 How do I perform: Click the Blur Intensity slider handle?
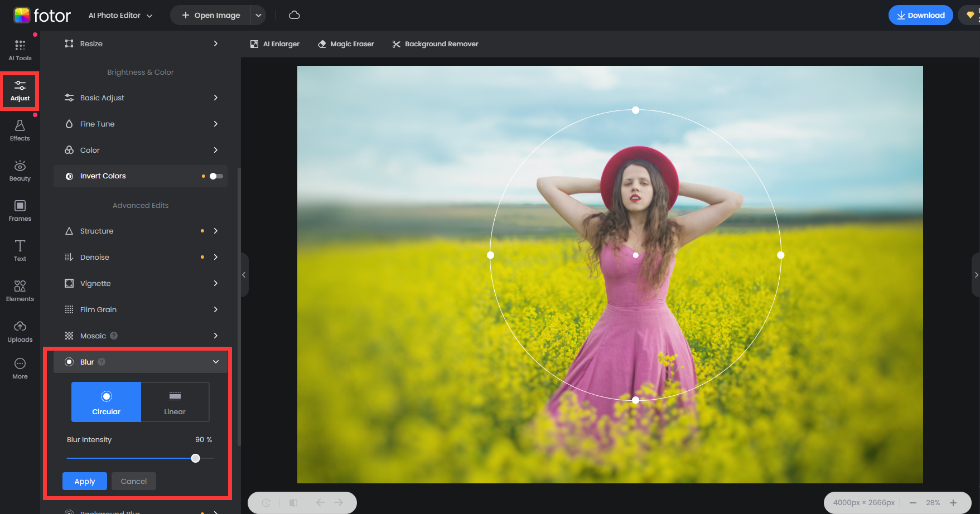(x=195, y=458)
